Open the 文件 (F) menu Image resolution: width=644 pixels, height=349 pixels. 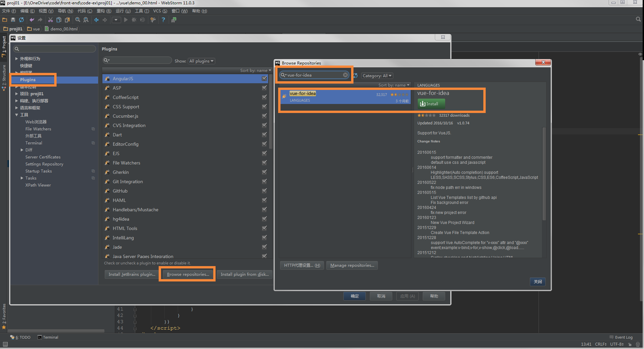click(9, 11)
